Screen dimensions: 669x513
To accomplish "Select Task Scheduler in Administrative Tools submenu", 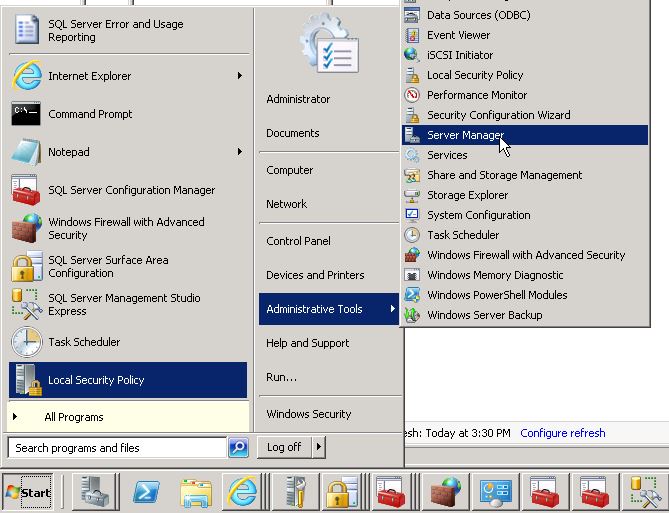I will [525, 235].
